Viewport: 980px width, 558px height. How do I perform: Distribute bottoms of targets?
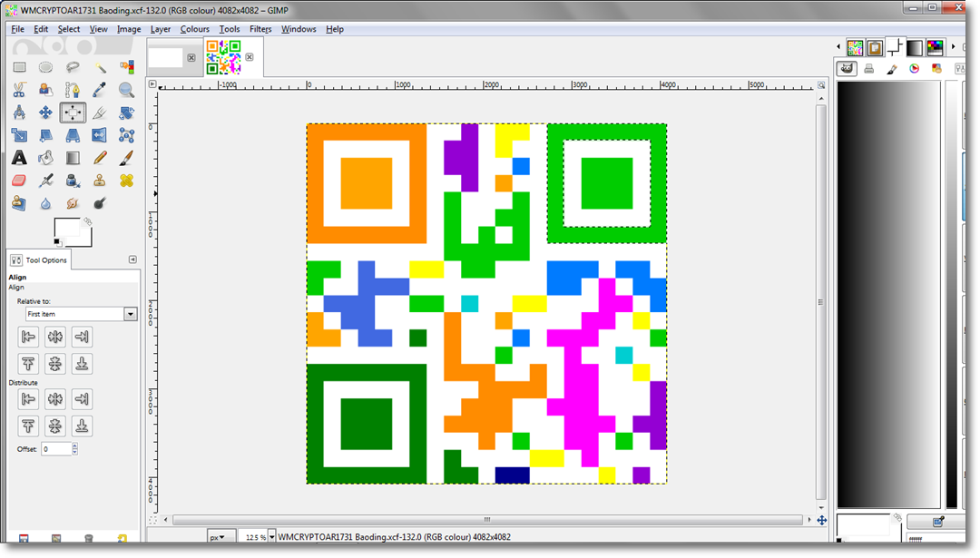coord(82,426)
